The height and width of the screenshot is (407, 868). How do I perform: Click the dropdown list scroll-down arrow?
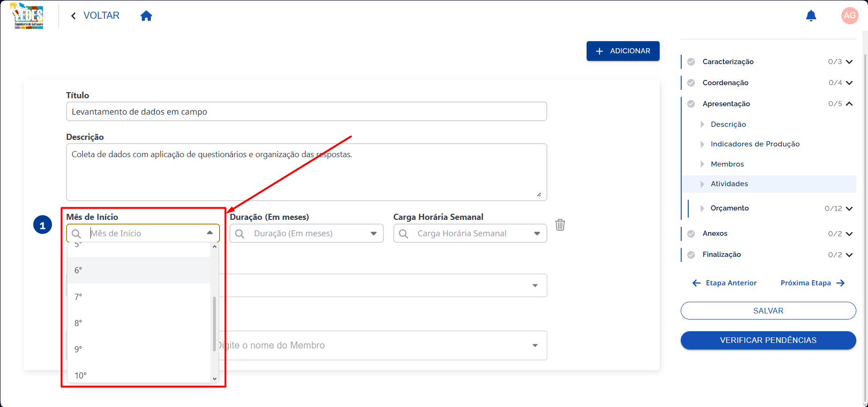pyautogui.click(x=214, y=379)
